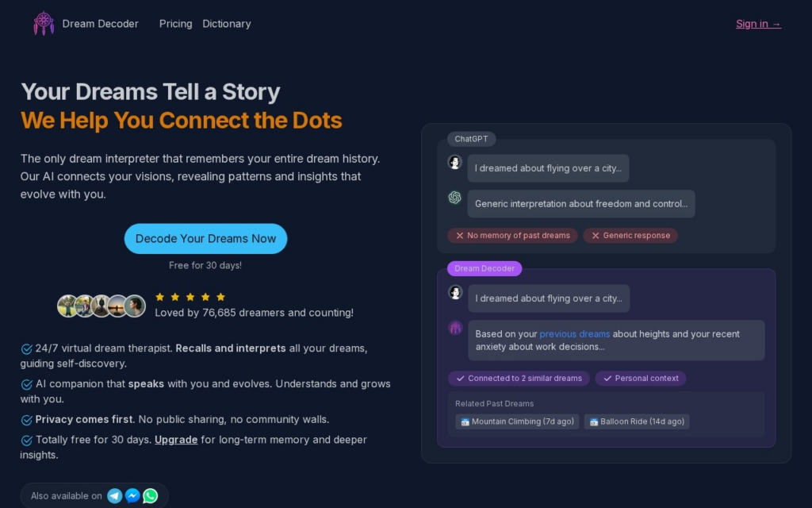Open the Telegram icon link
This screenshot has height=508, width=812.
click(114, 496)
